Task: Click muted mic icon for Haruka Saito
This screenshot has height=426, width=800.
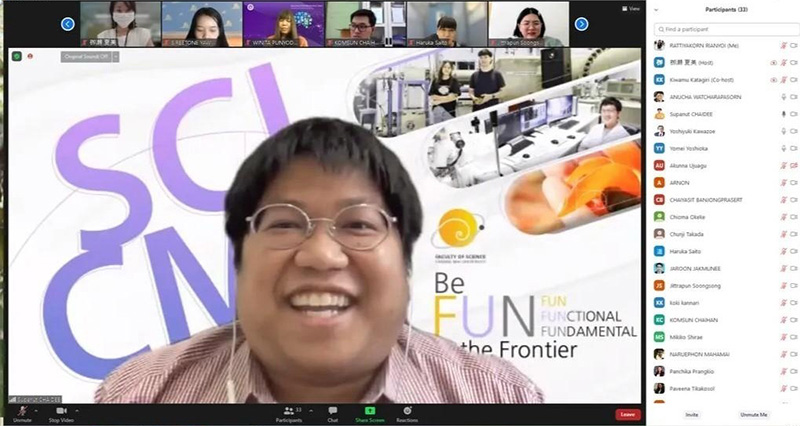Action: pyautogui.click(x=784, y=252)
